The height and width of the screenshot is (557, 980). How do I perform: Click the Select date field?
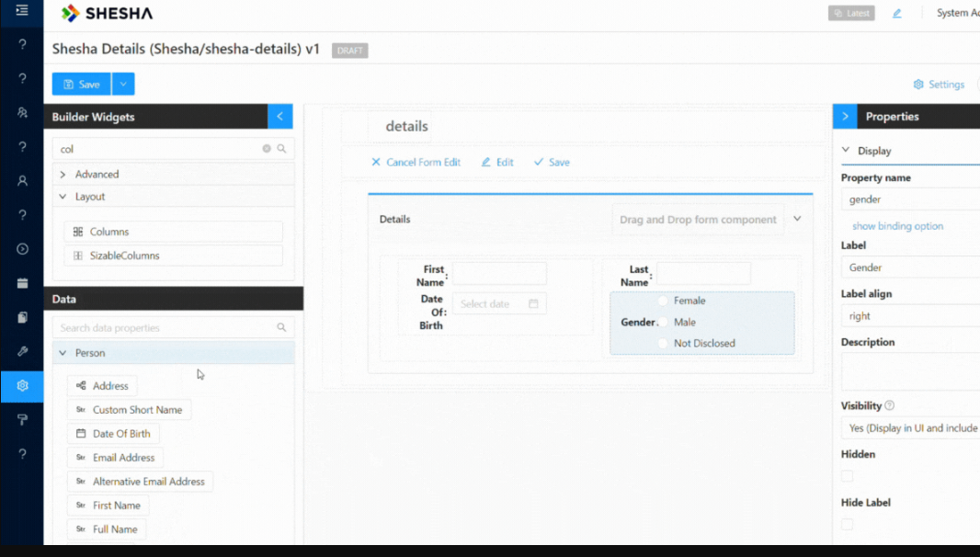pyautogui.click(x=499, y=304)
